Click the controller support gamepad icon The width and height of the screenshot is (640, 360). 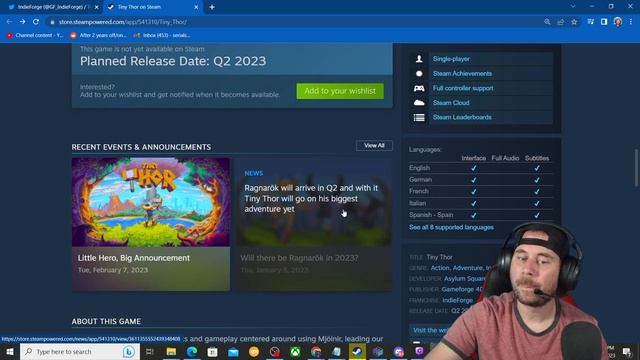(419, 88)
